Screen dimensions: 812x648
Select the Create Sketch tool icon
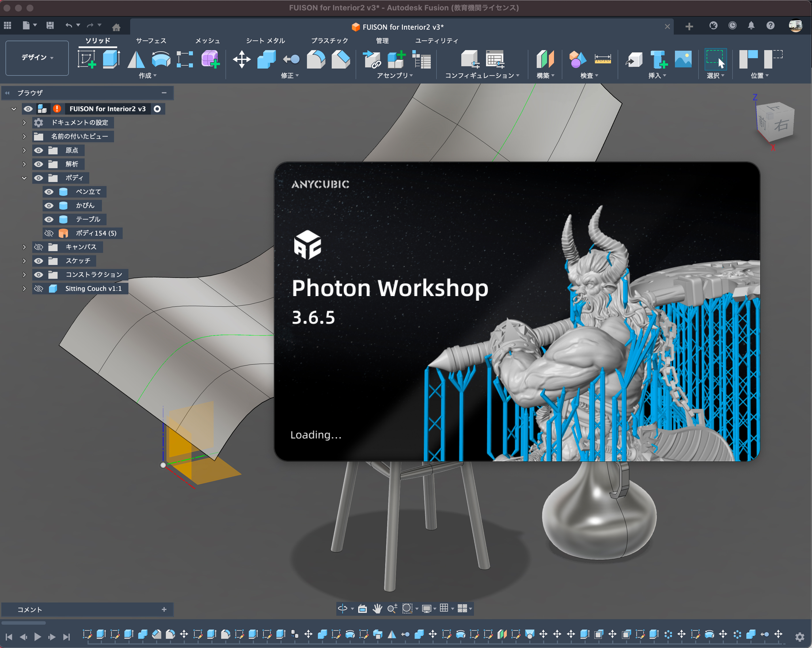pyautogui.click(x=87, y=59)
